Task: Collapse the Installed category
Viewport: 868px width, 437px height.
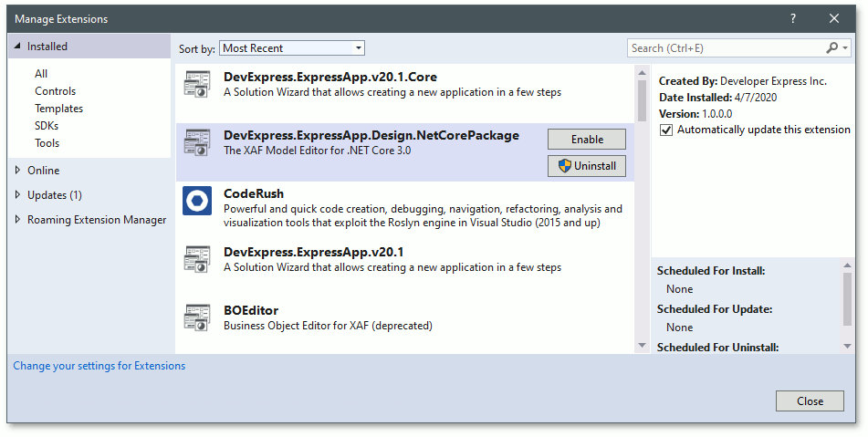Action: coord(17,46)
